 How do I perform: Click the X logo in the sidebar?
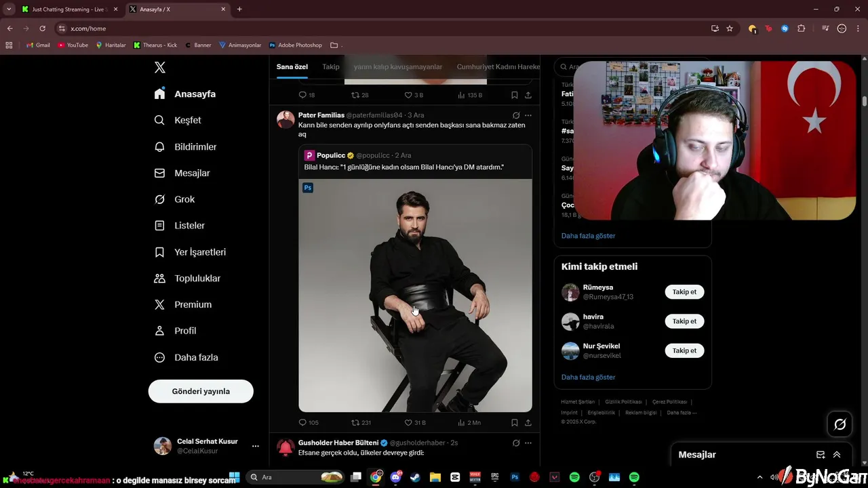tap(159, 67)
